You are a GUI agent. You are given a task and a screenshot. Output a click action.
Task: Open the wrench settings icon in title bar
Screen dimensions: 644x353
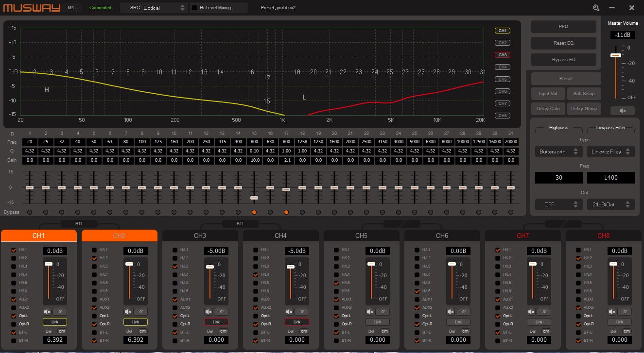596,8
